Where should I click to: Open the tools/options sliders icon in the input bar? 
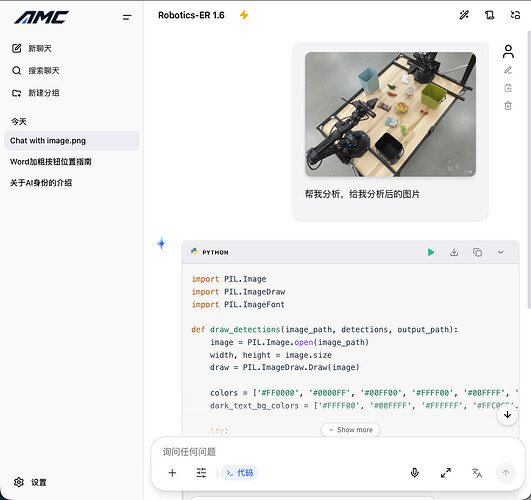pos(201,473)
